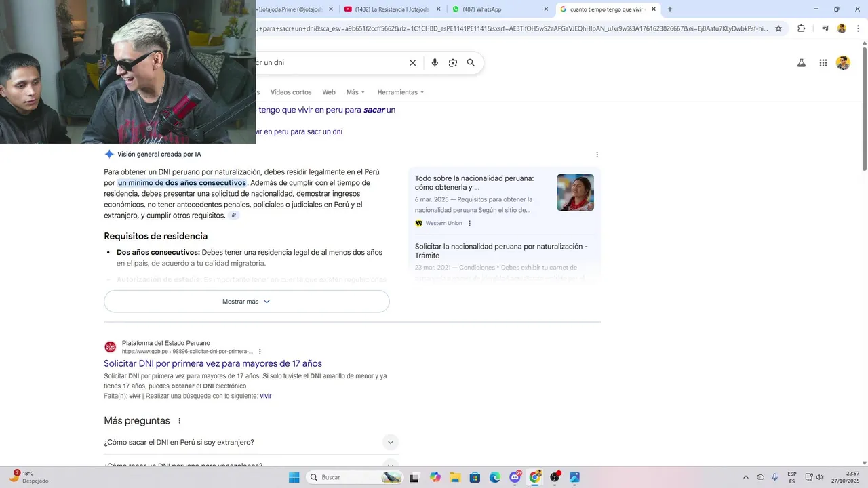868x488 pixels.
Task: Select the Videos cortos filter
Action: [x=291, y=92]
